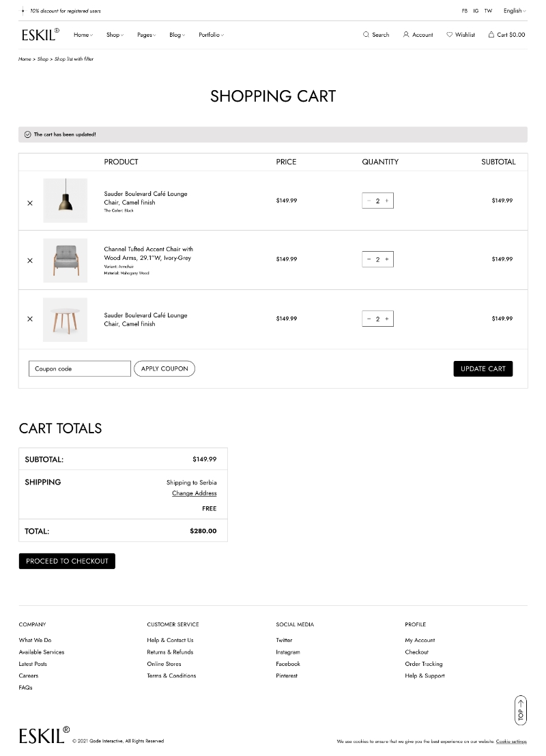
Task: Remove the Channel Tufted Accent Chair item
Action: tap(30, 261)
